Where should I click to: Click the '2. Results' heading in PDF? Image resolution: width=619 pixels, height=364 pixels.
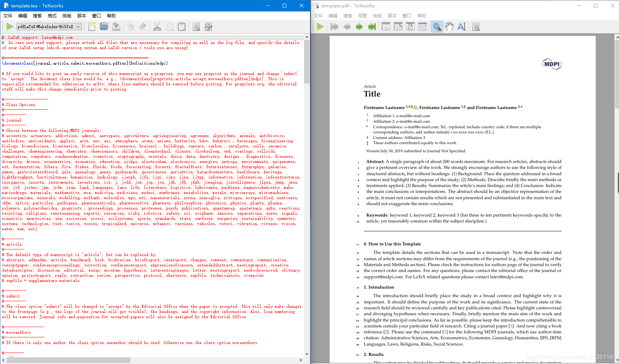tap(374, 354)
